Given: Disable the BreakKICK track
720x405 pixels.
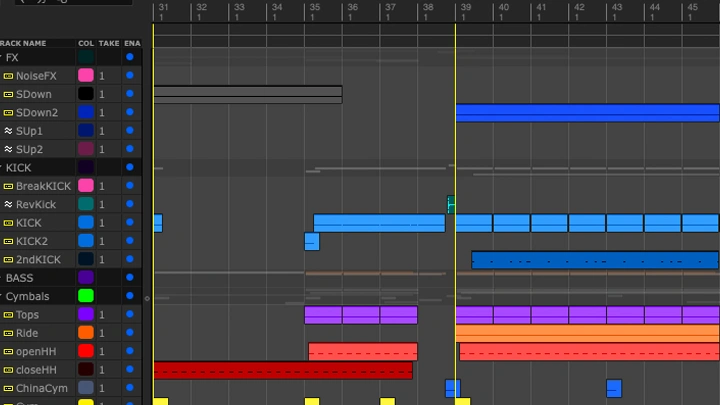Looking at the screenshot, I should point(129,186).
